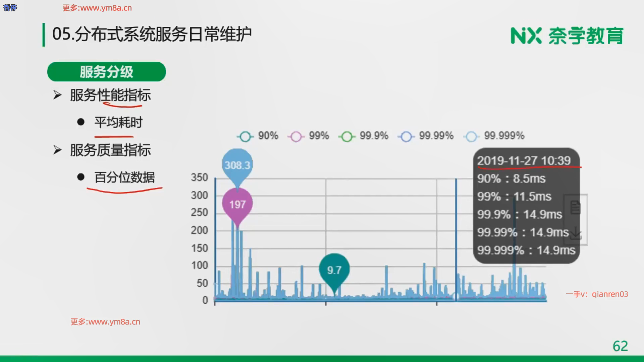The height and width of the screenshot is (362, 644).
Task: Click the chart download image icon
Action: 575,233
